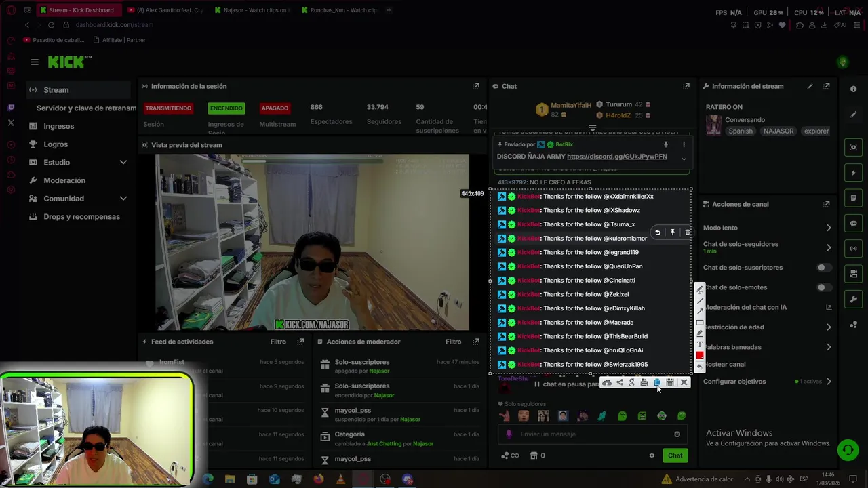This screenshot has width=868, height=488.
Task: Open the emoji picker in the chat box
Action: (677, 434)
